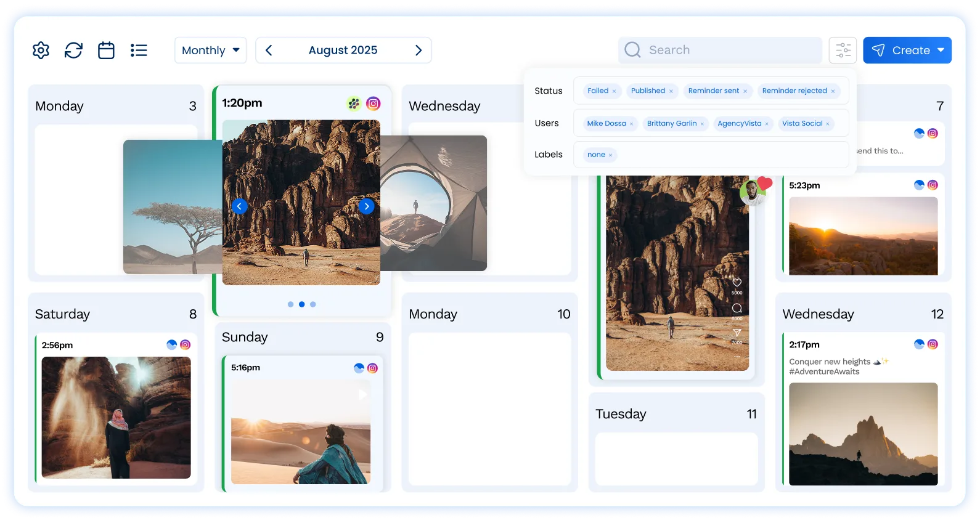Image resolution: width=980 pixels, height=523 pixels.
Task: Switch to list view icon
Action: (139, 51)
